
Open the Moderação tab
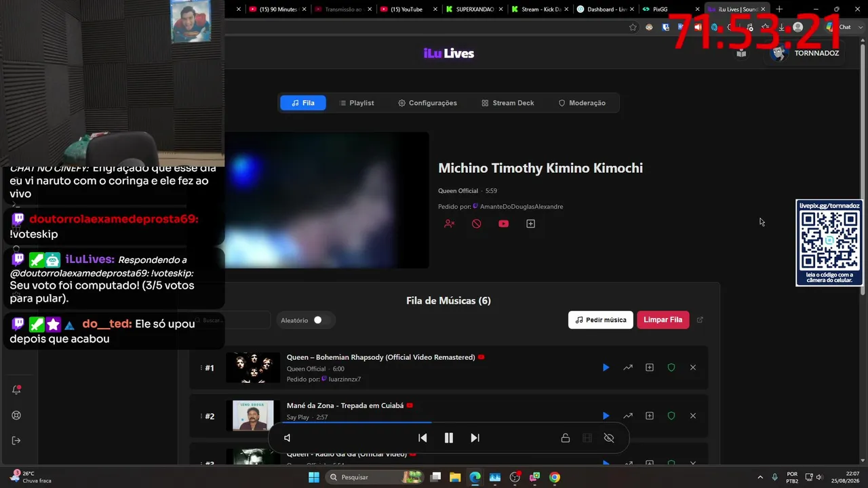582,103
